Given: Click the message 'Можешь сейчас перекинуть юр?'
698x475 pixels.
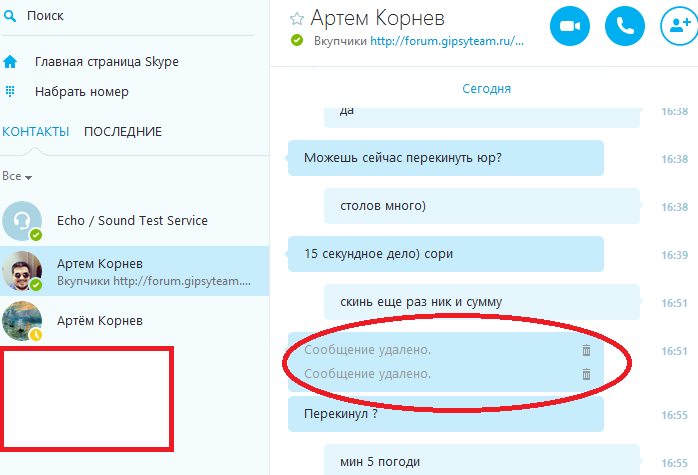Looking at the screenshot, I should tap(446, 158).
